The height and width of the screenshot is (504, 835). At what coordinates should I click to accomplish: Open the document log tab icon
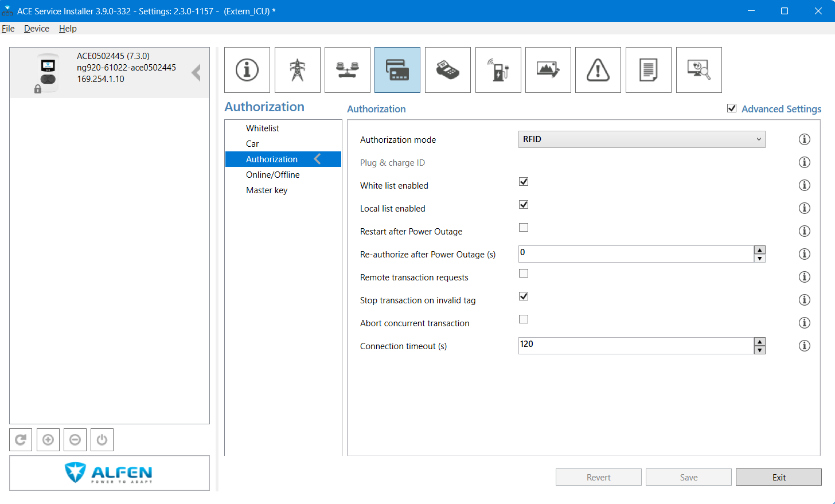649,70
